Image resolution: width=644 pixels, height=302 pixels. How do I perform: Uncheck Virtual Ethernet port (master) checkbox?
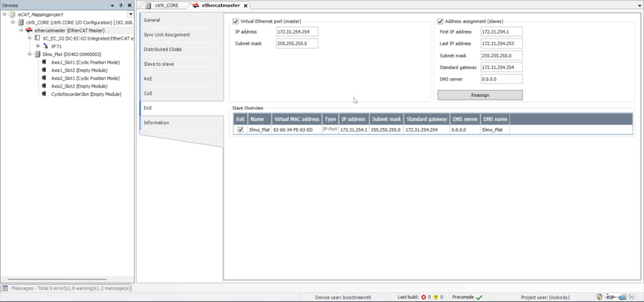(235, 21)
